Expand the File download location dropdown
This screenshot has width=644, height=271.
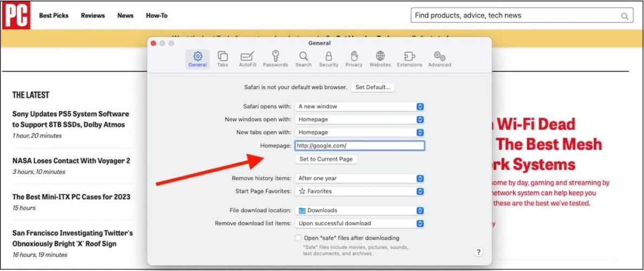[360, 210]
